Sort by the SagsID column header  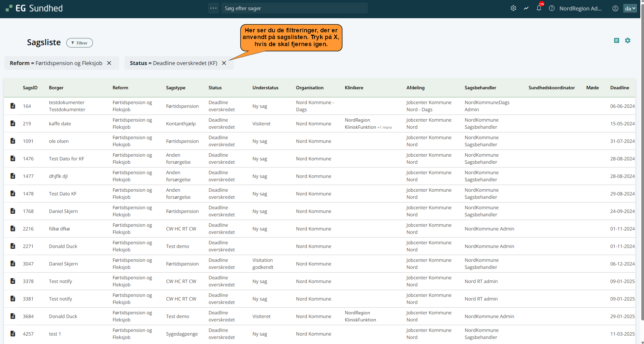click(x=30, y=88)
